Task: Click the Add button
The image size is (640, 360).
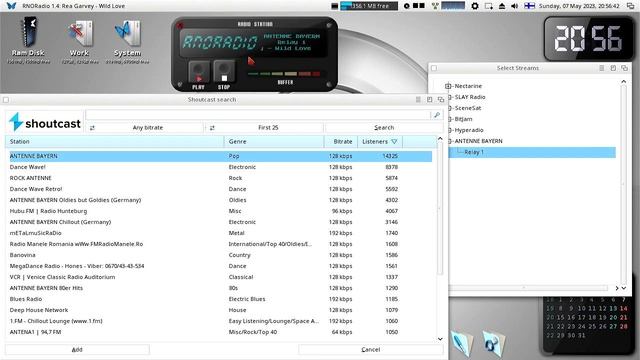Action: point(77,349)
